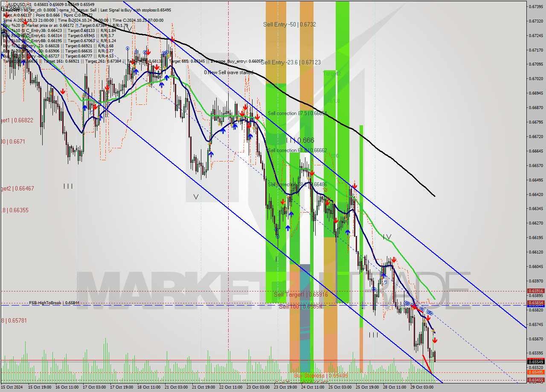
Task: Click the '| 0.66467' target label at left
Action: [23, 188]
